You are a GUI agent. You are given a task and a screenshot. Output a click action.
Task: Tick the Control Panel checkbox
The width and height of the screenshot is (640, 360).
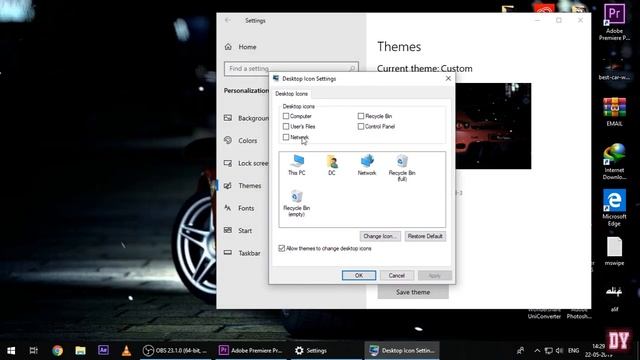[x=361, y=127]
